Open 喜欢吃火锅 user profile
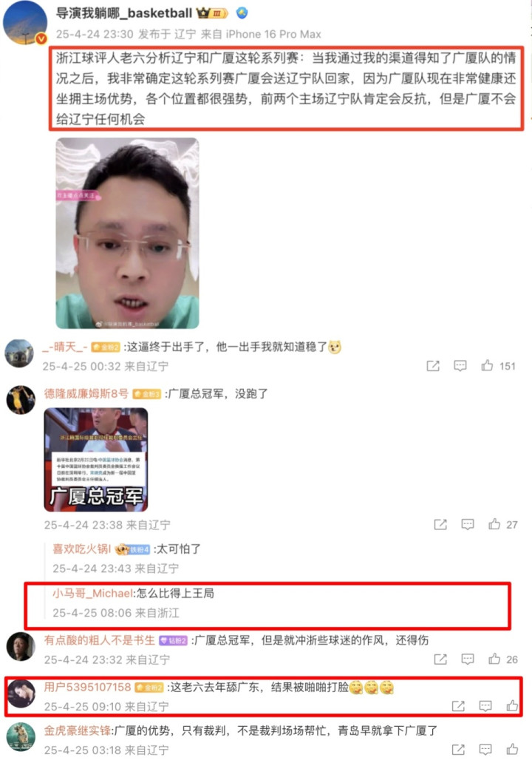Screen dimensions: 532x760 [x=81, y=549]
